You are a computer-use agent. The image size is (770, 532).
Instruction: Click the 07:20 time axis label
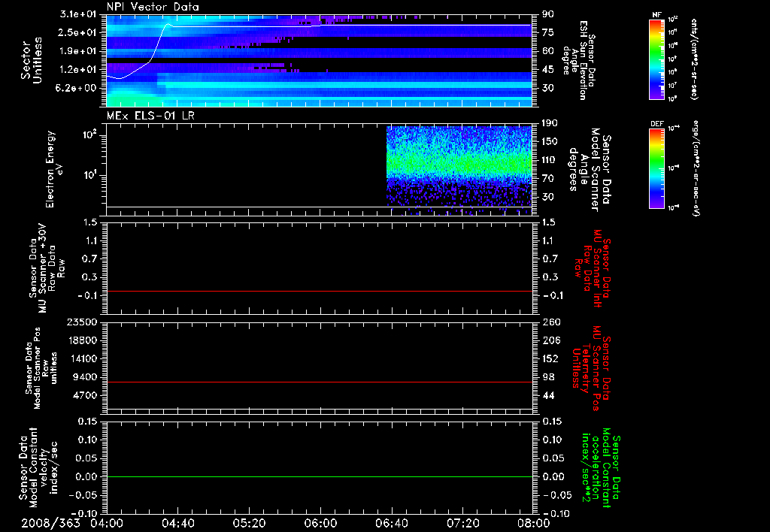pyautogui.click(x=462, y=523)
